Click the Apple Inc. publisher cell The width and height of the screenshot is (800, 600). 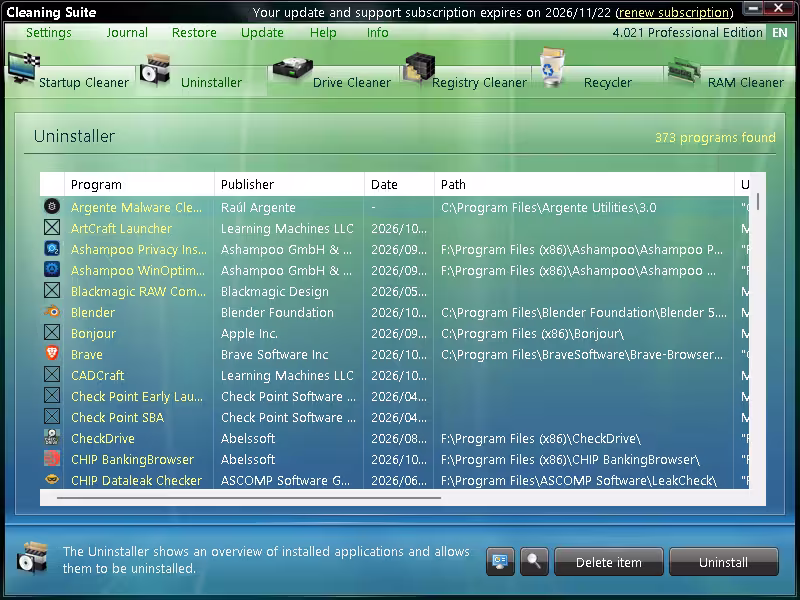(x=249, y=334)
